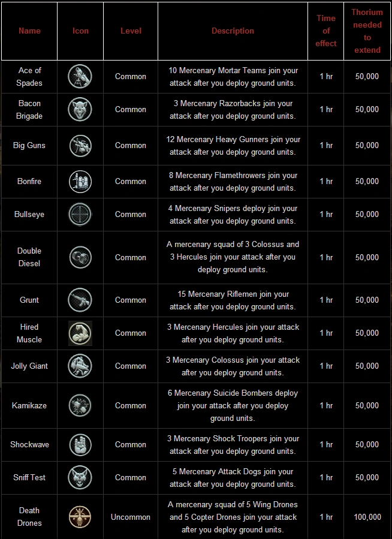Image resolution: width=392 pixels, height=539 pixels.
Task: Click the Uncommon level cell for Death Drones
Action: (131, 517)
